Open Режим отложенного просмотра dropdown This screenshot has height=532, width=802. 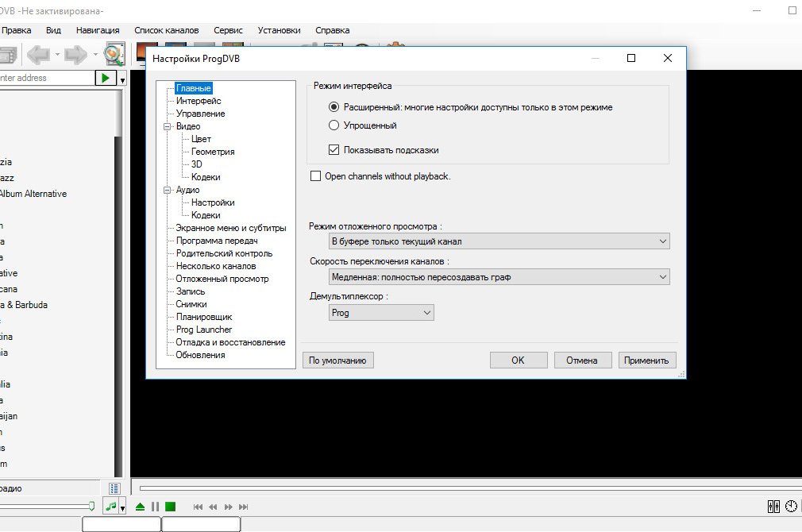click(499, 241)
